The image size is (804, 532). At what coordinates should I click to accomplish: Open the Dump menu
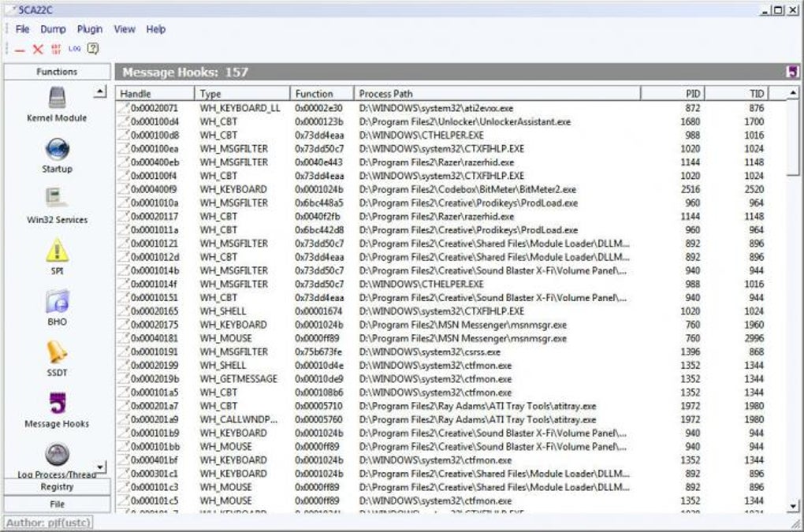[x=53, y=29]
